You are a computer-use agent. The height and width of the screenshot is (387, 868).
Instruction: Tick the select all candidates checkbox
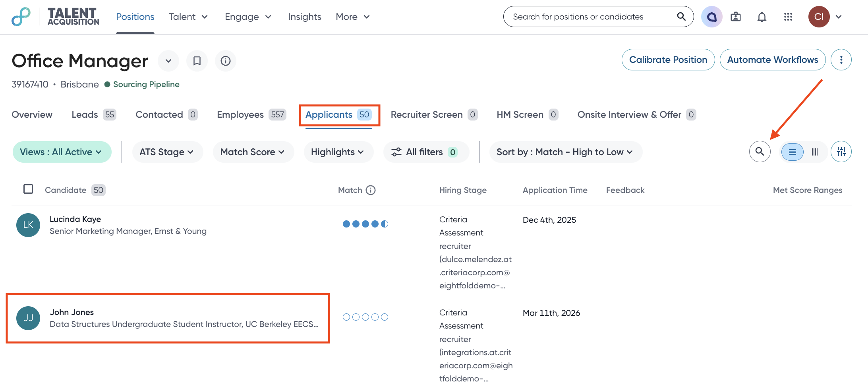point(28,189)
